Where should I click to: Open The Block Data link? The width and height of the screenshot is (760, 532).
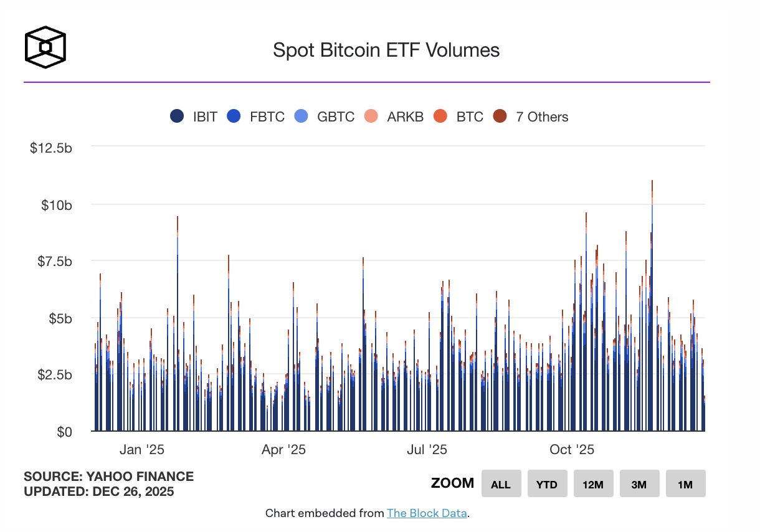pos(427,513)
